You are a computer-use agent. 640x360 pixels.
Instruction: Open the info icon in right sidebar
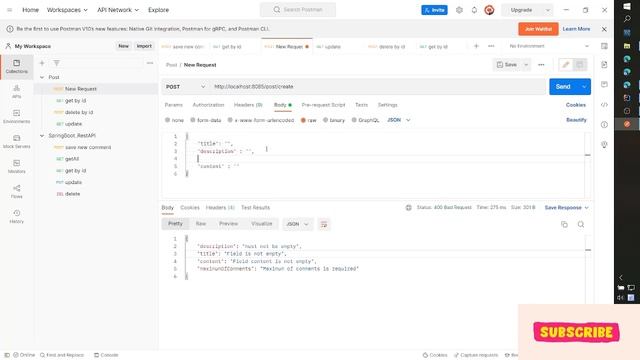pos(604,124)
